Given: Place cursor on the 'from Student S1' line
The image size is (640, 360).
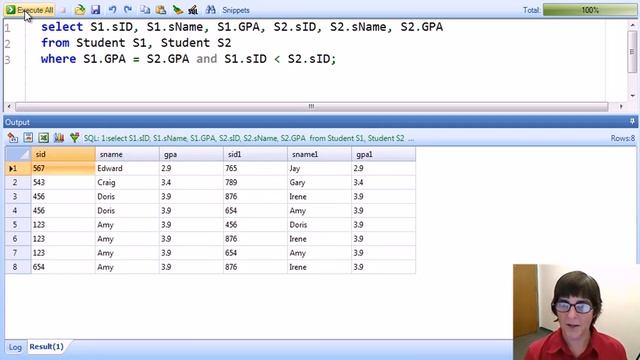Looking at the screenshot, I should [136, 43].
